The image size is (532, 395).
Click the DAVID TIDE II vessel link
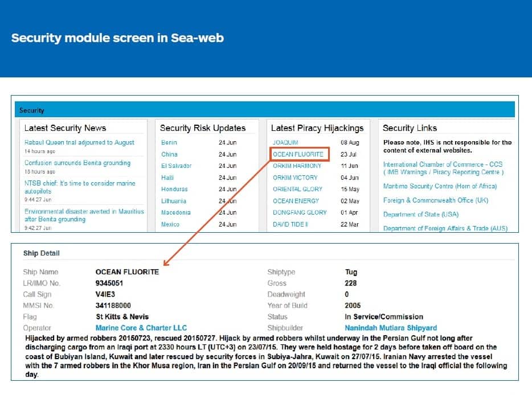click(x=290, y=224)
